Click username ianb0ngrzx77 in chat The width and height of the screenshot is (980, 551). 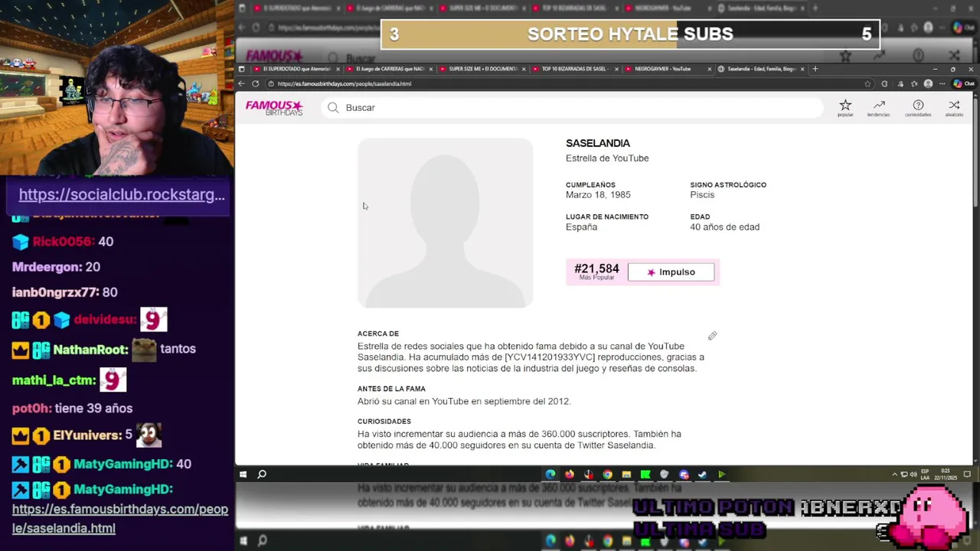click(54, 292)
